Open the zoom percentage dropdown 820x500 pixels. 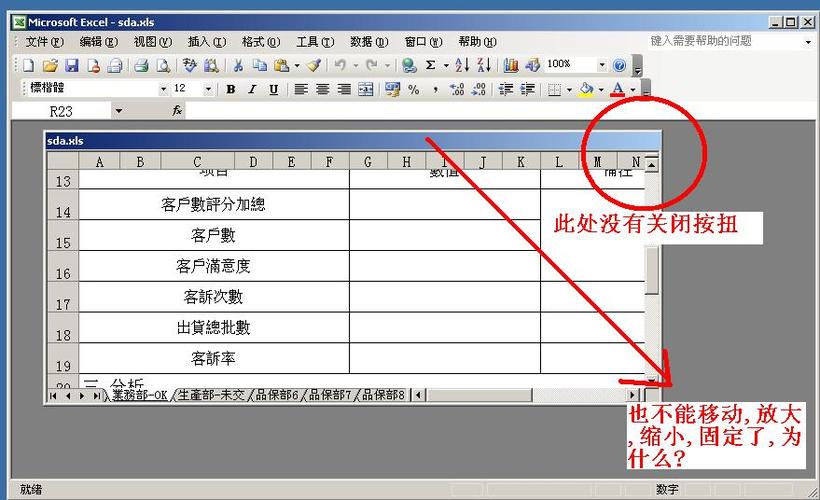tap(602, 65)
